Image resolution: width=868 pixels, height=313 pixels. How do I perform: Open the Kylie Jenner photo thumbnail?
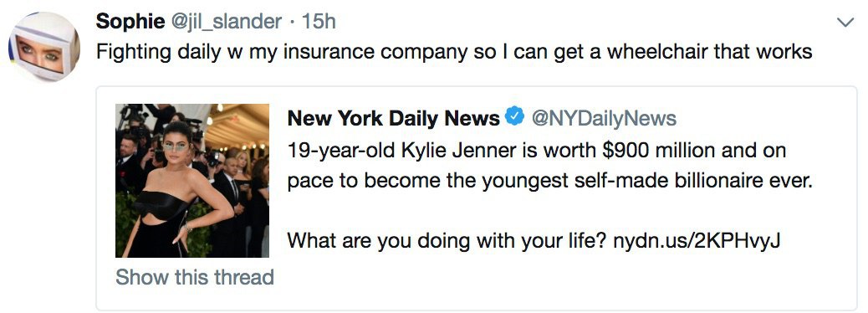coord(192,181)
